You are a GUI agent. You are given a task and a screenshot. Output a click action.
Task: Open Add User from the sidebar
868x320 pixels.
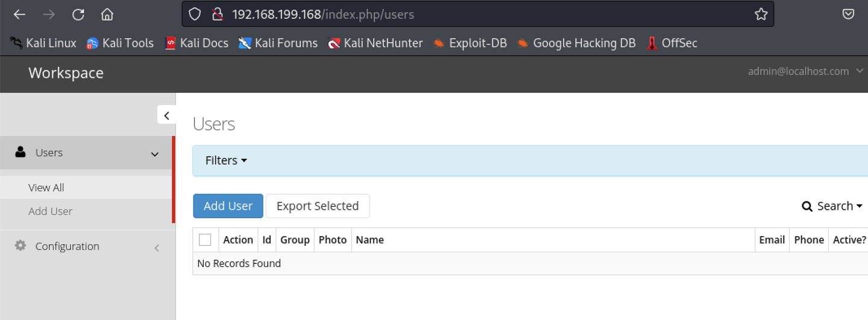pyautogui.click(x=51, y=212)
